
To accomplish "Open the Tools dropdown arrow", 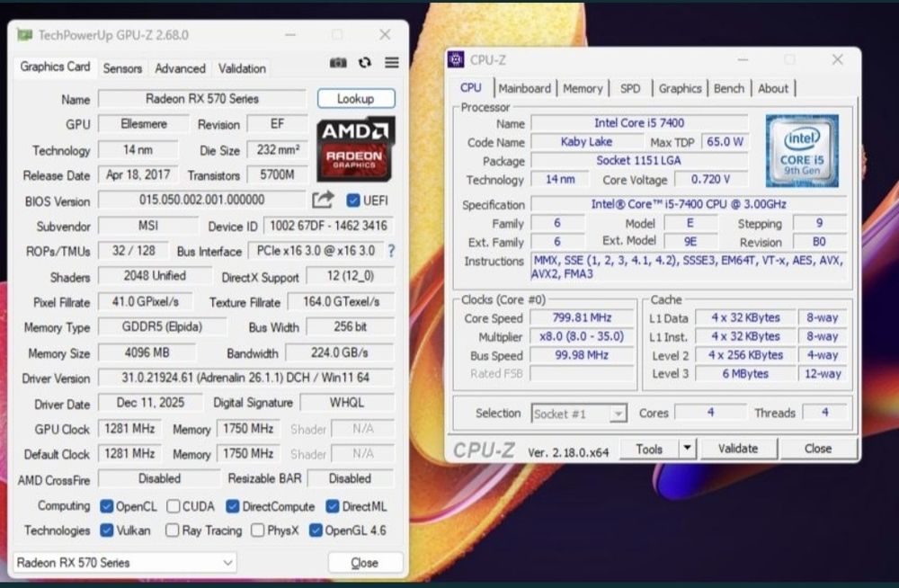I will coord(687,449).
